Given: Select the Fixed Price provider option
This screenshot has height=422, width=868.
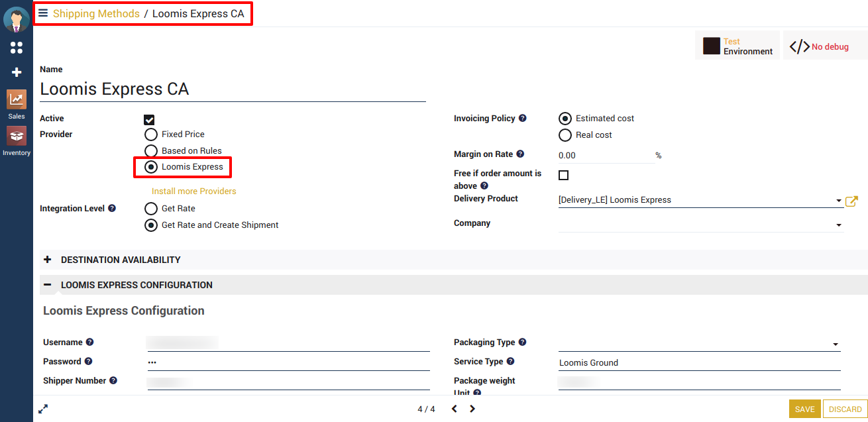Looking at the screenshot, I should point(151,134).
